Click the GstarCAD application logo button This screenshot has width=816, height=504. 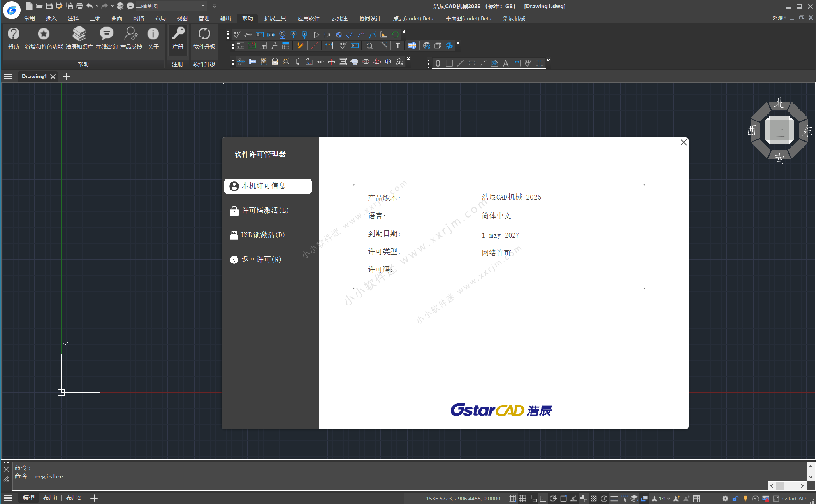coord(11,10)
